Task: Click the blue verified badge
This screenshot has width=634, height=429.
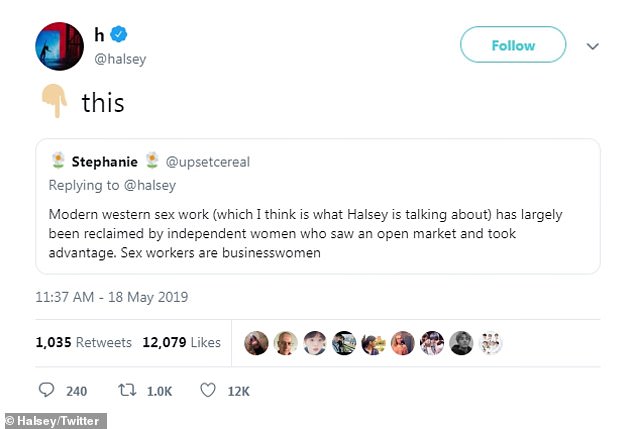Action: point(119,35)
